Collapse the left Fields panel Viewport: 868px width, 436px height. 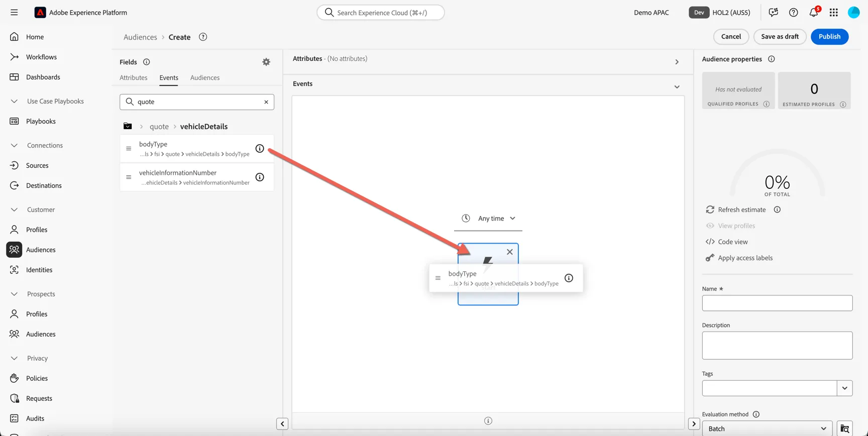click(x=282, y=424)
